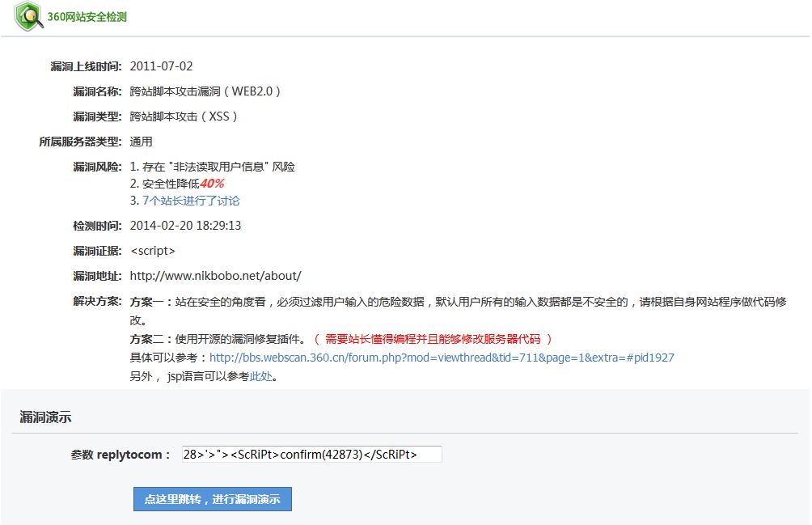The width and height of the screenshot is (812, 525).
Task: Click the 参数 replytocom field label
Action: click(121, 455)
